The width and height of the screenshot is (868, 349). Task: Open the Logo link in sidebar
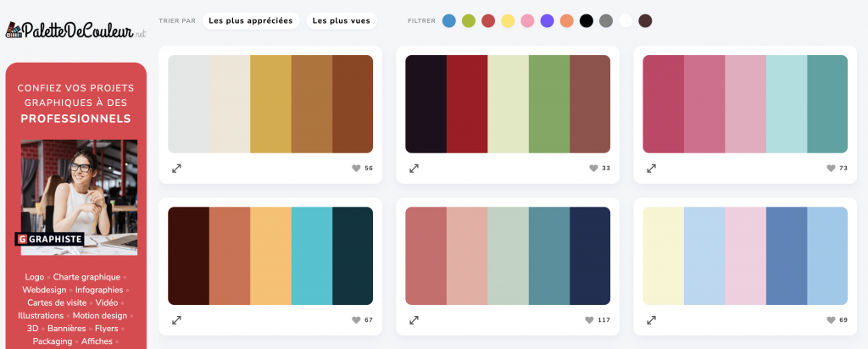click(35, 277)
